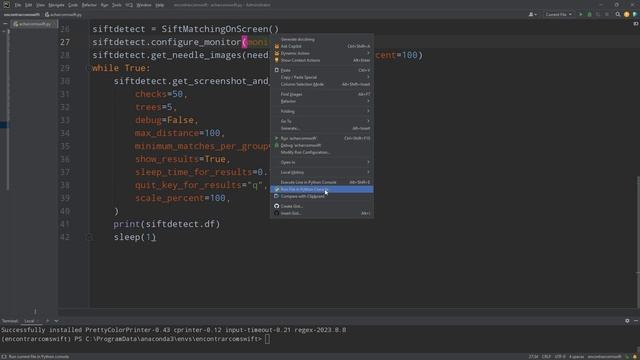Screen dimensions: 640x360
Task: Open the terminal tab options dropdown arrow
Action: (x=56, y=321)
